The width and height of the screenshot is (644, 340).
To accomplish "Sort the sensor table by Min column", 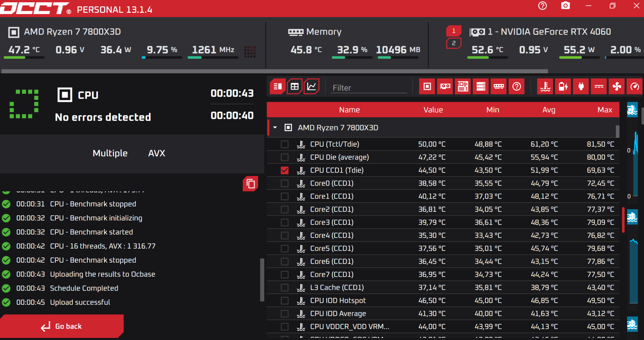I will point(493,110).
